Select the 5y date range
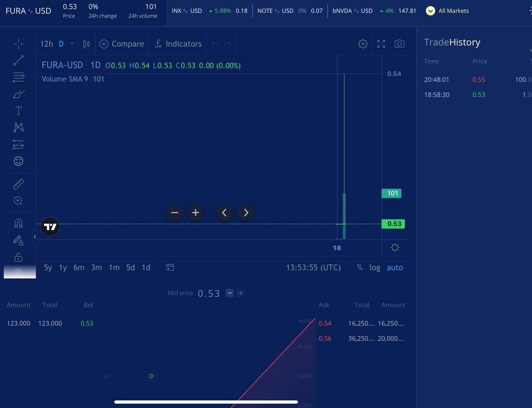The width and height of the screenshot is (532, 408). point(48,268)
